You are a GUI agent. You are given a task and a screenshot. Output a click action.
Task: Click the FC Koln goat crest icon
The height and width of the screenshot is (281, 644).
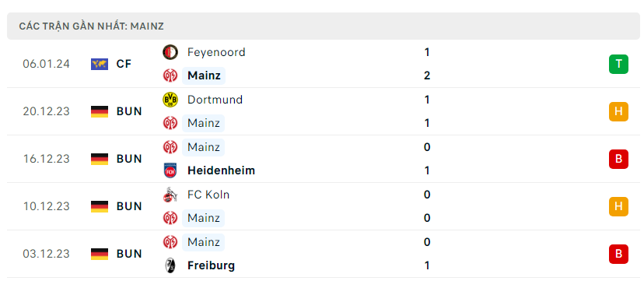pos(170,195)
